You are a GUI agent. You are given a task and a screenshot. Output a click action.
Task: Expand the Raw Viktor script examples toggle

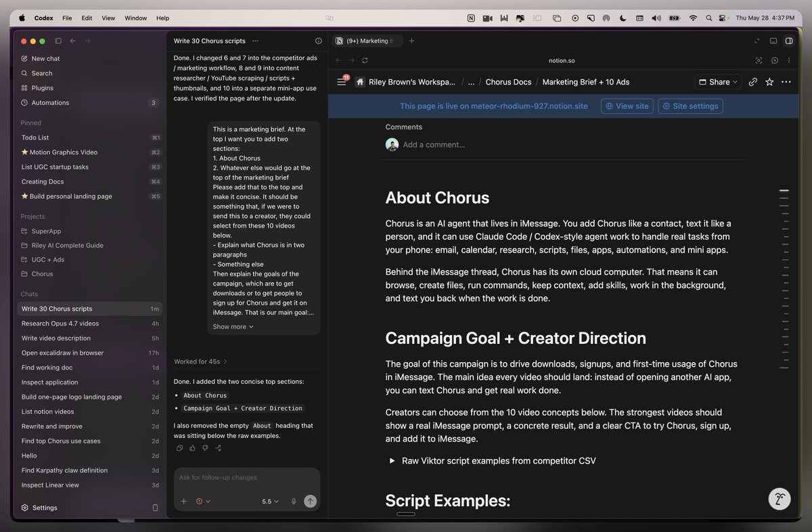click(x=391, y=461)
